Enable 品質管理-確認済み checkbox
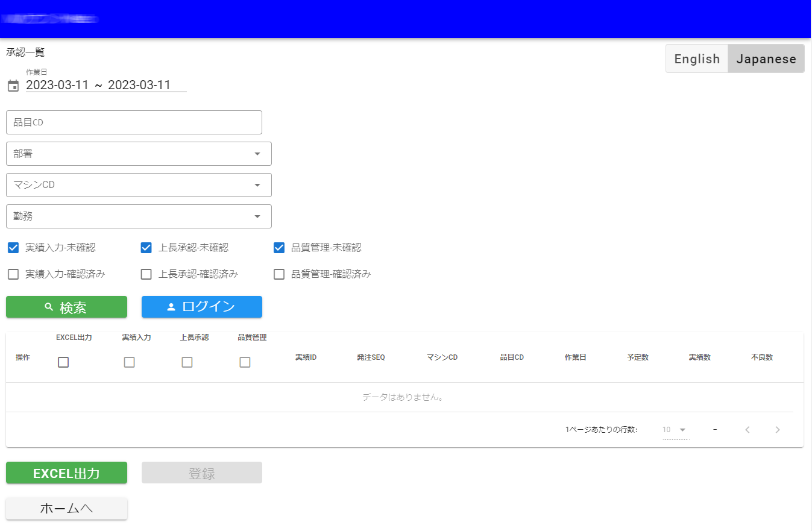This screenshot has width=812, height=531. [279, 274]
